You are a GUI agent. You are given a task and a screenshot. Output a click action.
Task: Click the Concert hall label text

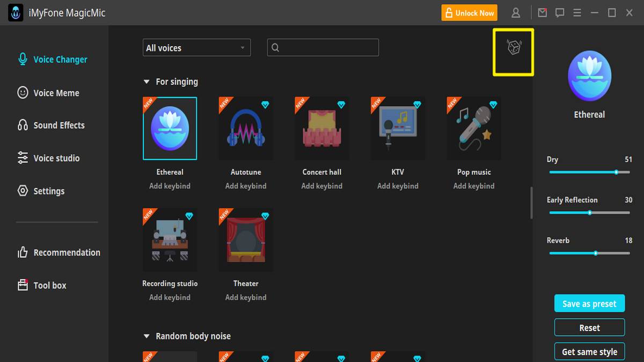322,172
